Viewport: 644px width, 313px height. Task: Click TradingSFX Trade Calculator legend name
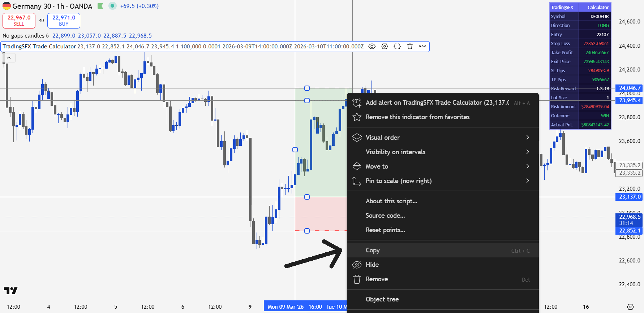pyautogui.click(x=39, y=46)
